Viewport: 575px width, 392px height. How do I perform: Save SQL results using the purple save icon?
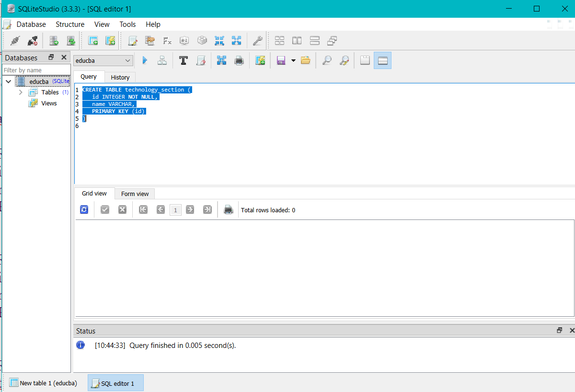pos(281,60)
